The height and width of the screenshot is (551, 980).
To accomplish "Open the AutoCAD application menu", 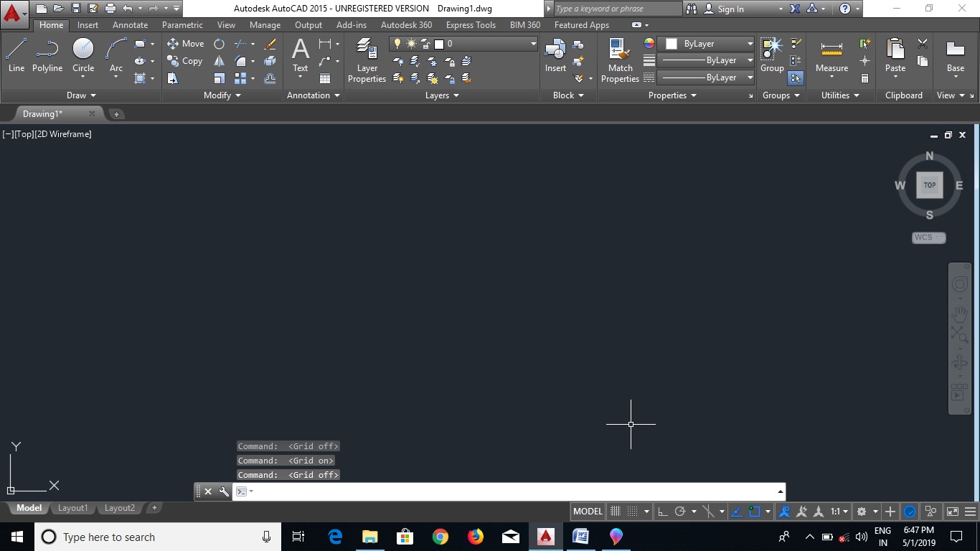I will [14, 14].
